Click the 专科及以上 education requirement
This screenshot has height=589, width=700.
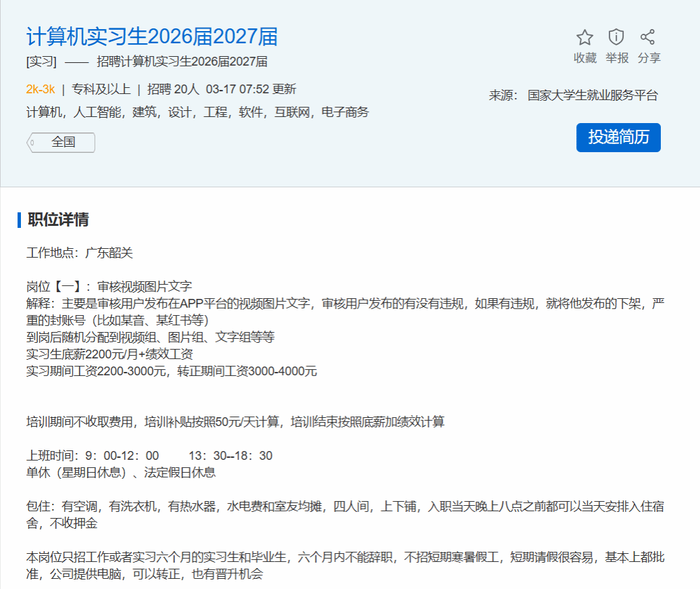[100, 89]
